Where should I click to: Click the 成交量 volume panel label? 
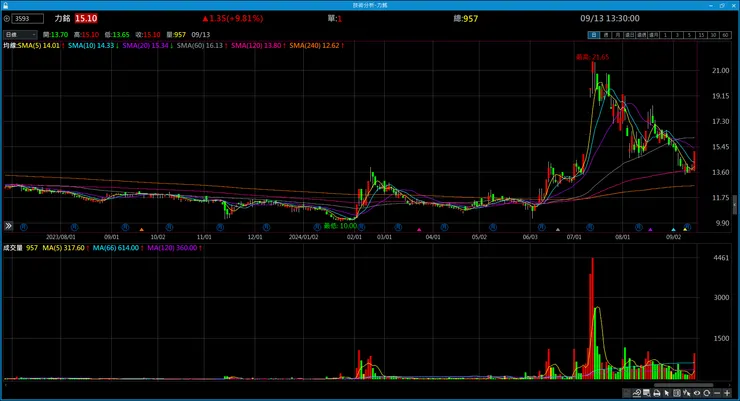(13, 248)
